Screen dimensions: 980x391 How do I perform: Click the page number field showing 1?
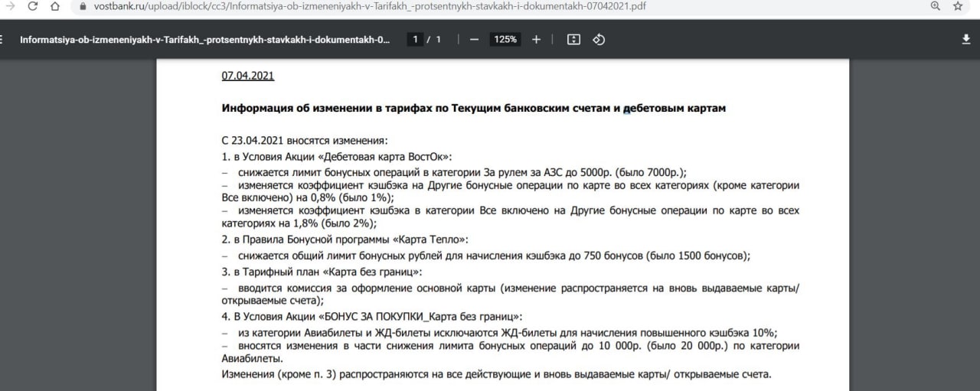[x=415, y=40]
